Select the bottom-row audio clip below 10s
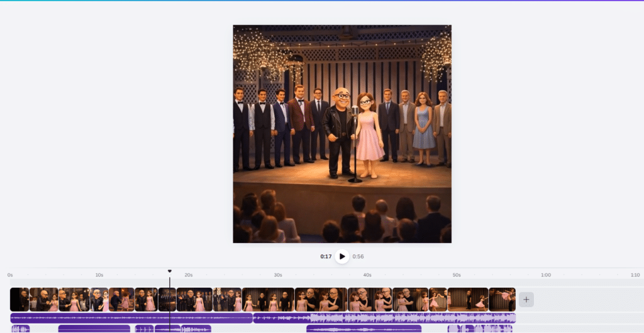This screenshot has height=333, width=644. 94,329
